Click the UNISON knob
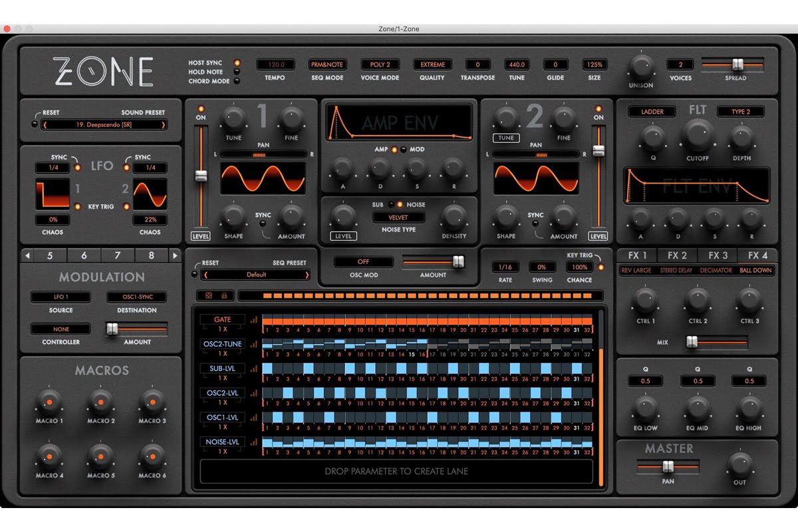The width and height of the screenshot is (798, 532). tap(641, 66)
